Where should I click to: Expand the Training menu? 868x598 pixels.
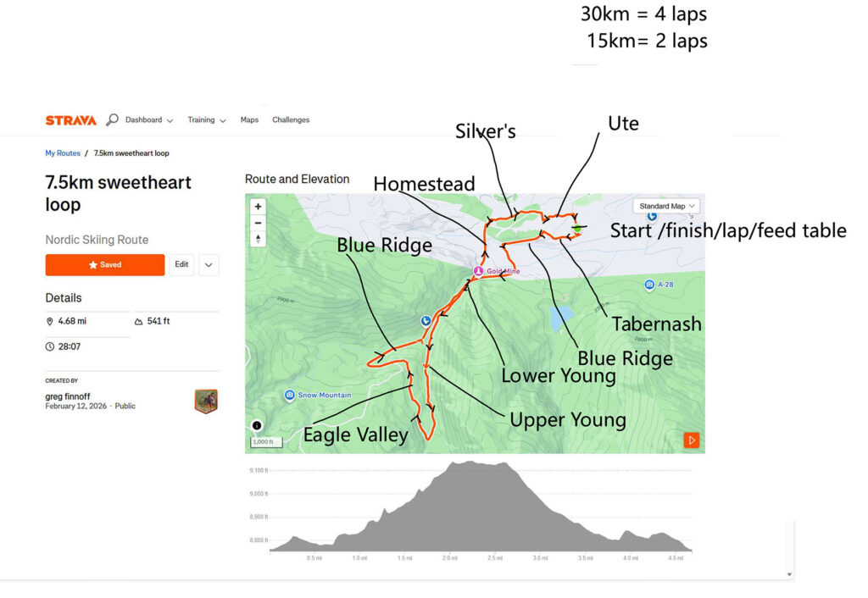coord(207,120)
